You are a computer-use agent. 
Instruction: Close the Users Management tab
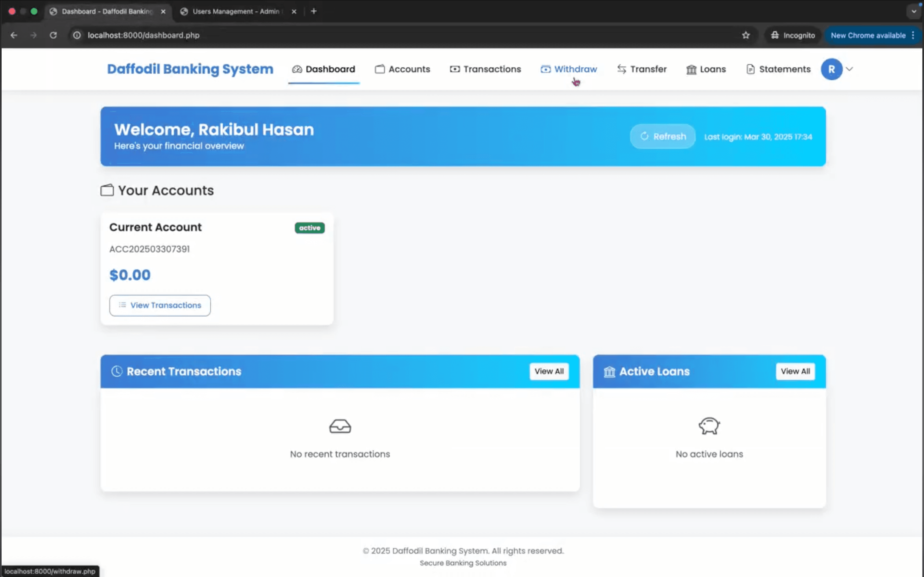(x=294, y=12)
